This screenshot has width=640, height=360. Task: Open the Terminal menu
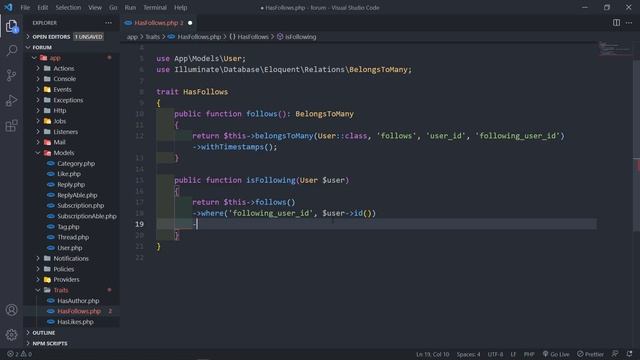(155, 7)
